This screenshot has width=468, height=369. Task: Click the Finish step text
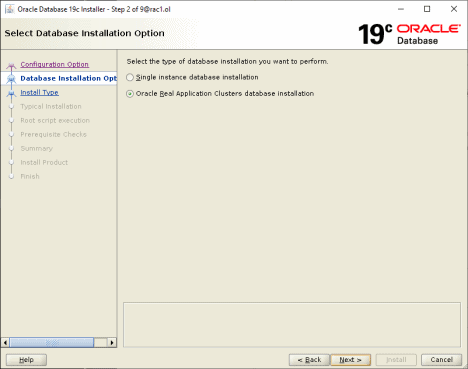[30, 176]
